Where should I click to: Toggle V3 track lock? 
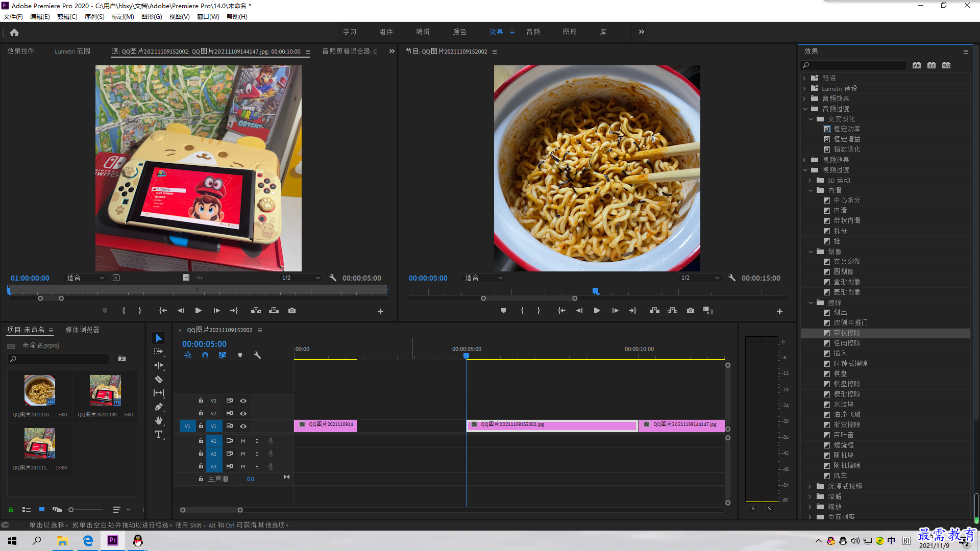pyautogui.click(x=201, y=400)
